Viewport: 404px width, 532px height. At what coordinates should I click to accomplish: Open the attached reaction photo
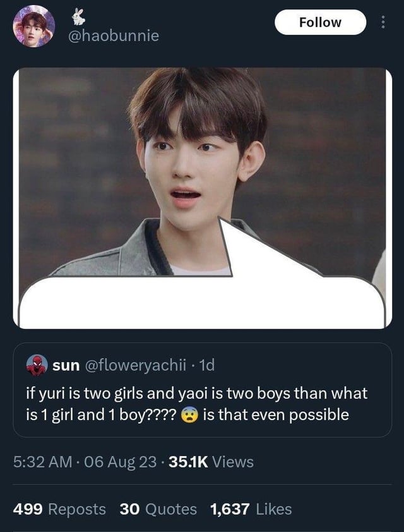coord(203,198)
